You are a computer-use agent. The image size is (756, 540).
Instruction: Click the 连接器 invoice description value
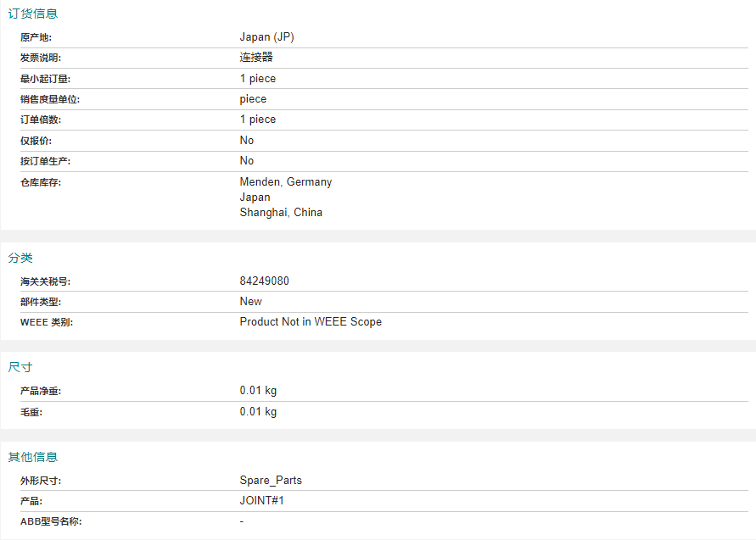[x=256, y=58]
